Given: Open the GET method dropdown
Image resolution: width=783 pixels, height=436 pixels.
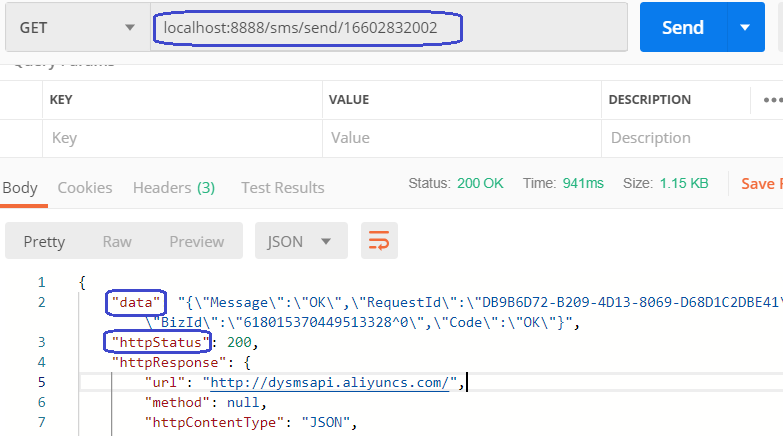Looking at the screenshot, I should click(78, 27).
